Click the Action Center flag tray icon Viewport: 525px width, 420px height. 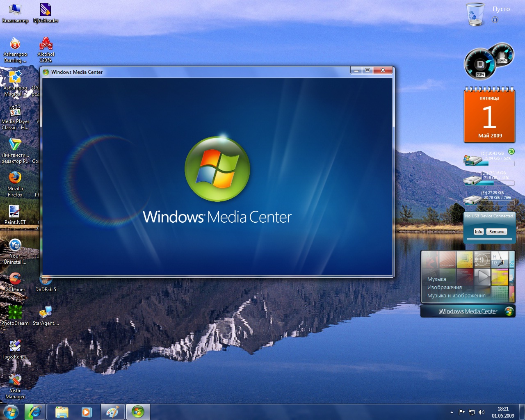coord(462,412)
